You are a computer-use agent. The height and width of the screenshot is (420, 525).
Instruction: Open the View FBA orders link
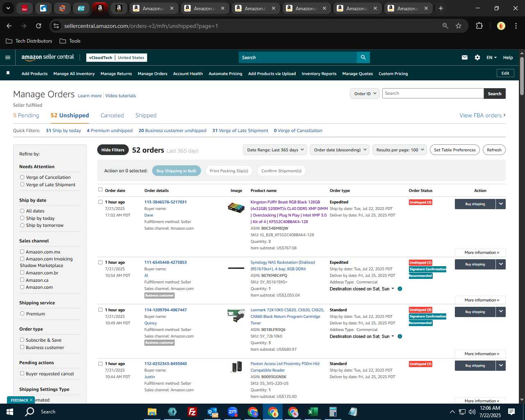click(482, 115)
